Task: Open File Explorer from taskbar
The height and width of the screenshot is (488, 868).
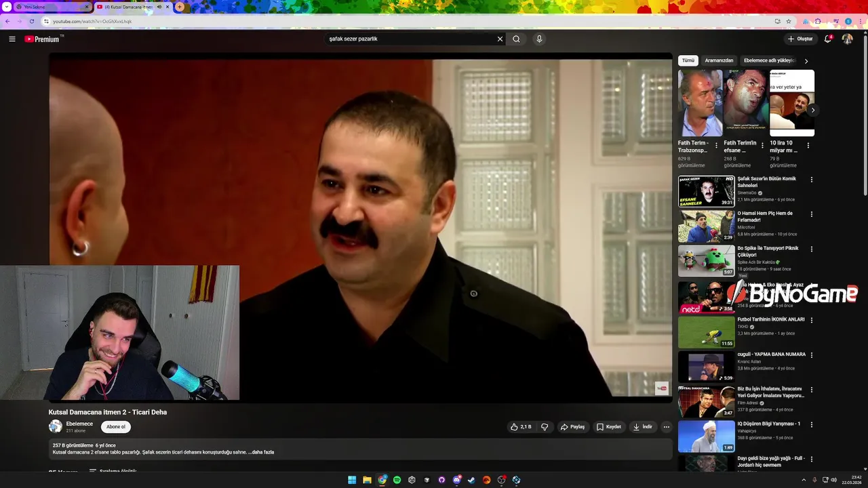Action: tap(367, 480)
